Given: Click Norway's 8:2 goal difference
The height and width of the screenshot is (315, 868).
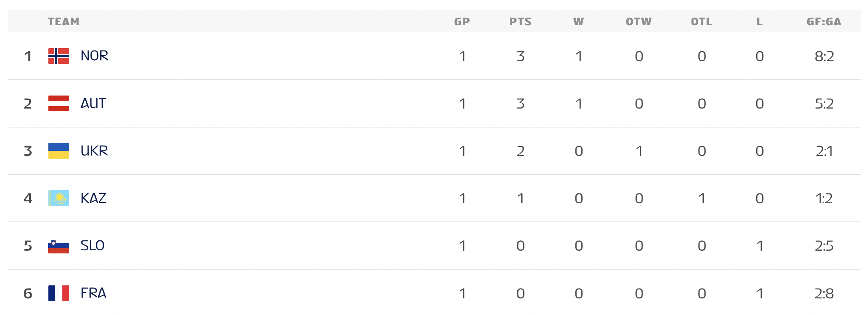Looking at the screenshot, I should click(824, 56).
